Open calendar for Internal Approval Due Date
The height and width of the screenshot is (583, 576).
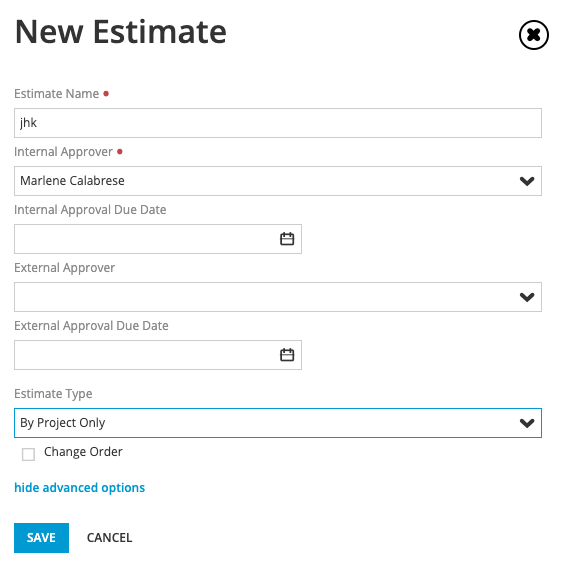tap(287, 239)
